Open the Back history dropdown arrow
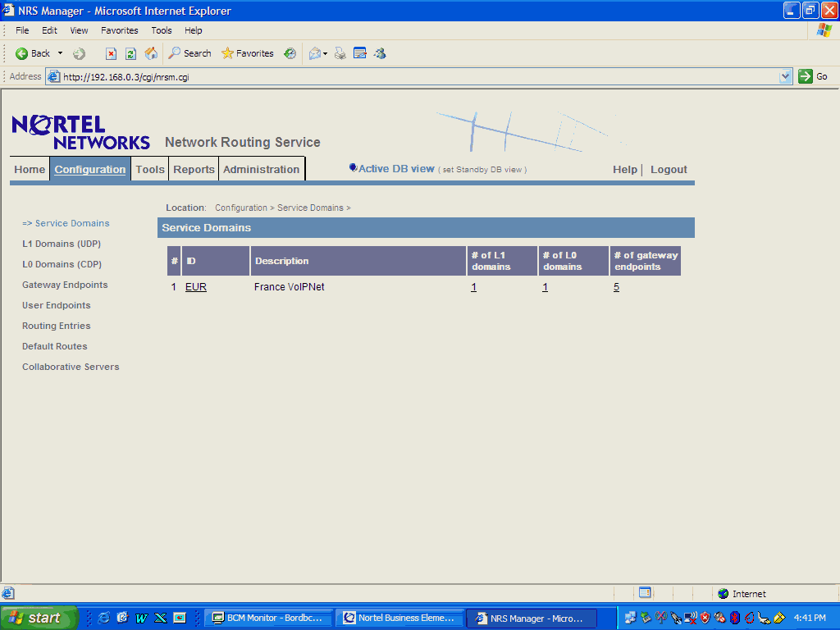Viewport: 840px width, 630px height. 60,53
